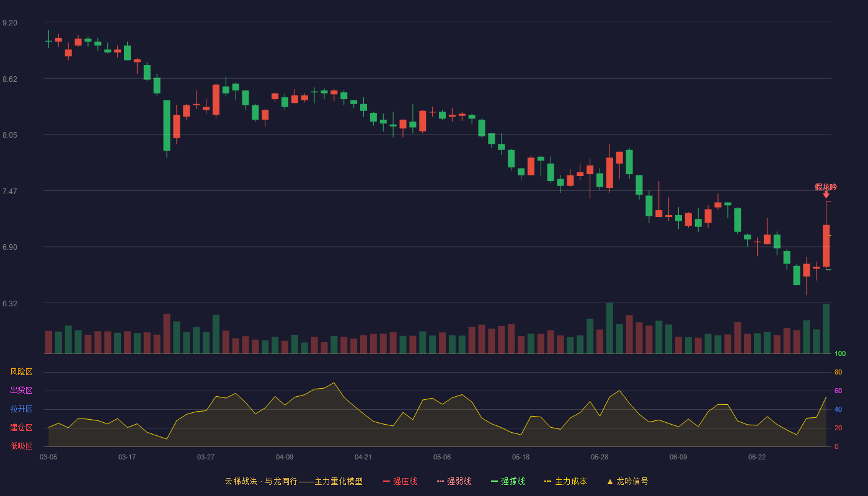
Task: Click the orange 80 indicator axis value
Action: click(838, 372)
